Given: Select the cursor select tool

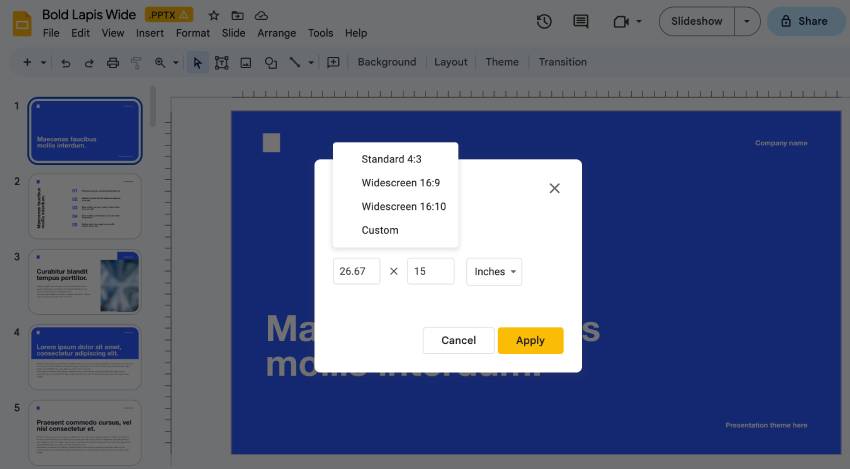Looking at the screenshot, I should (x=197, y=63).
